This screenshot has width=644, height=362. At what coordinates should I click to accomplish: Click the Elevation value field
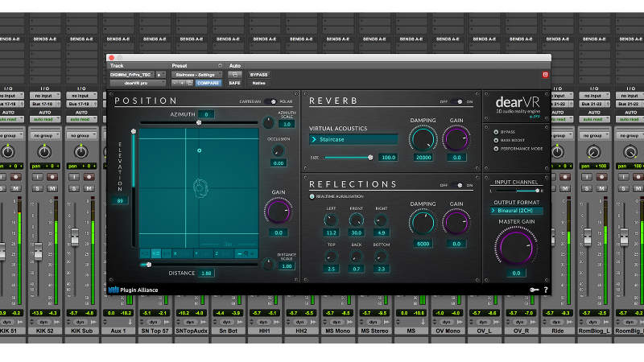click(x=120, y=200)
